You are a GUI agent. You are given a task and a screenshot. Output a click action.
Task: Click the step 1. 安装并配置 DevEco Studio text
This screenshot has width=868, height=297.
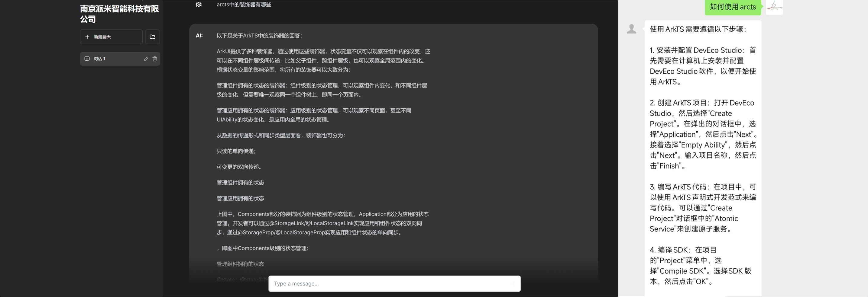(703, 66)
